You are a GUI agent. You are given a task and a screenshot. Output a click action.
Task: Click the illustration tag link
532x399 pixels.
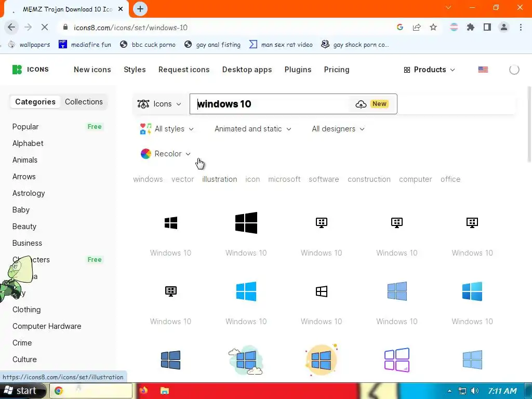pyautogui.click(x=220, y=179)
